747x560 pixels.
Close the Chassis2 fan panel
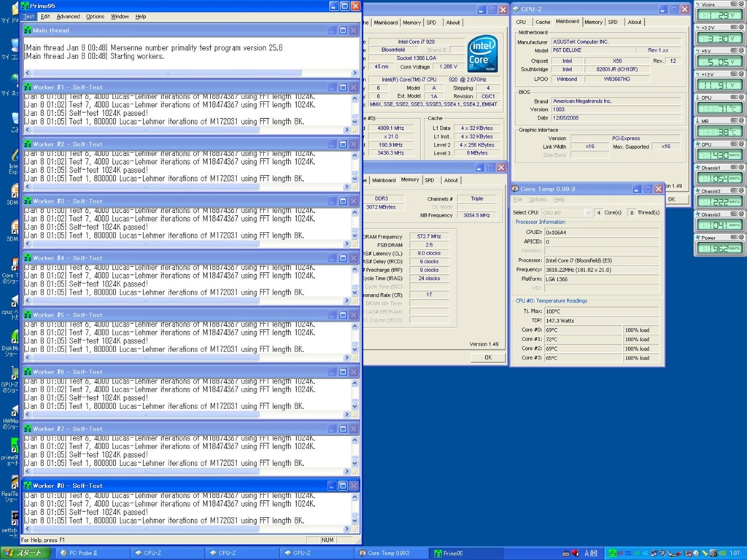[x=741, y=190]
